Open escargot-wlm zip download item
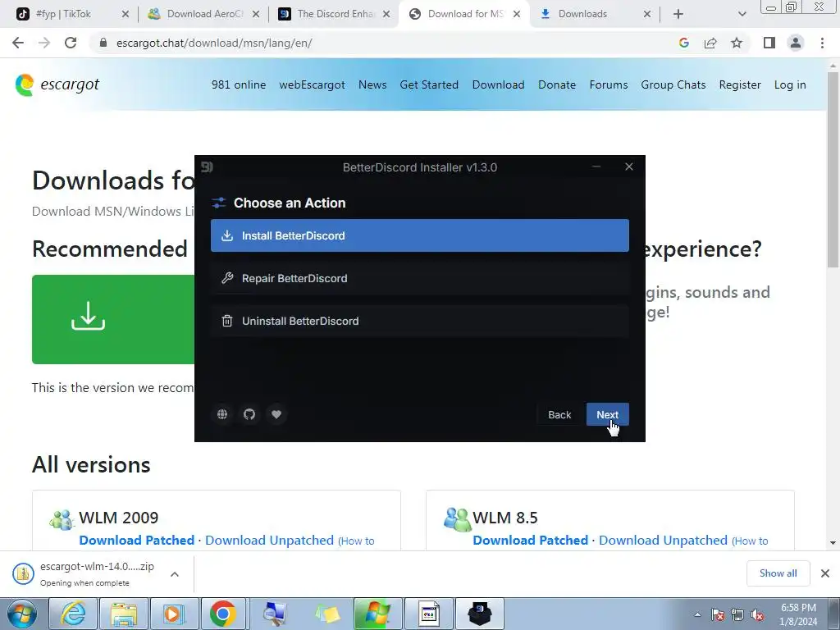The image size is (840, 630). [89, 573]
